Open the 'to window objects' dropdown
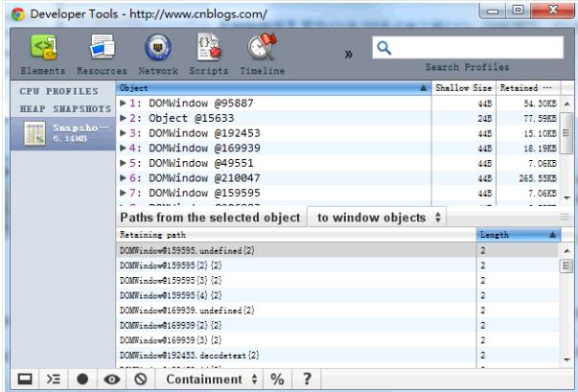The height and width of the screenshot is (392, 578). [x=380, y=218]
